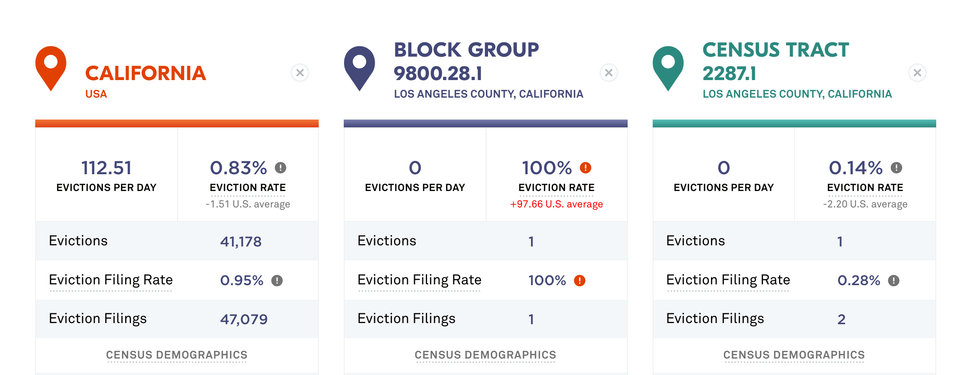This screenshot has height=375, width=980.
Task: Remove the Block Group comparison card
Action: tap(608, 72)
